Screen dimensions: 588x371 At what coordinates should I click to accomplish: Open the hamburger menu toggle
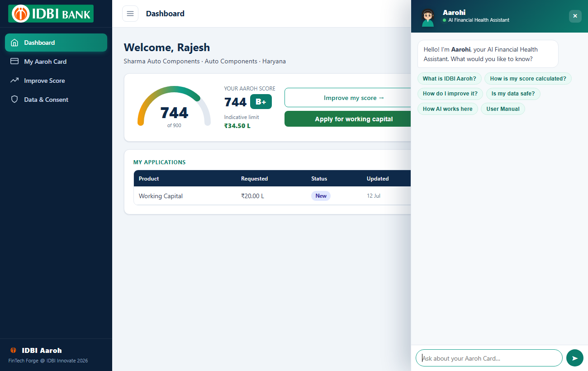click(130, 14)
